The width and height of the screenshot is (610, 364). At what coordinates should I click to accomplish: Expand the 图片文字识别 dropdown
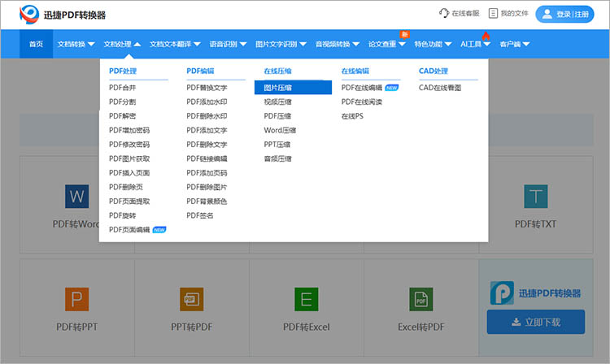pyautogui.click(x=281, y=45)
